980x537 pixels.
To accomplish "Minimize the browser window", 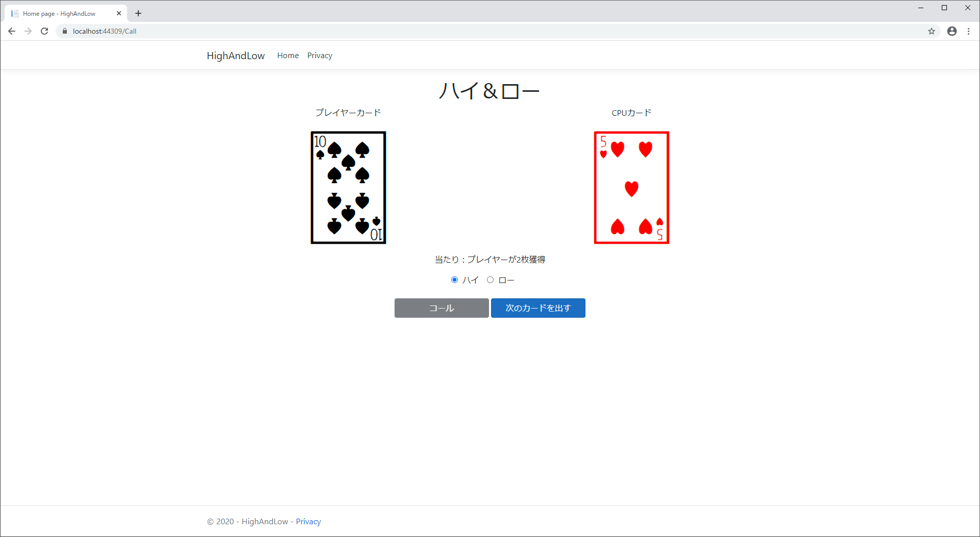I will [921, 8].
